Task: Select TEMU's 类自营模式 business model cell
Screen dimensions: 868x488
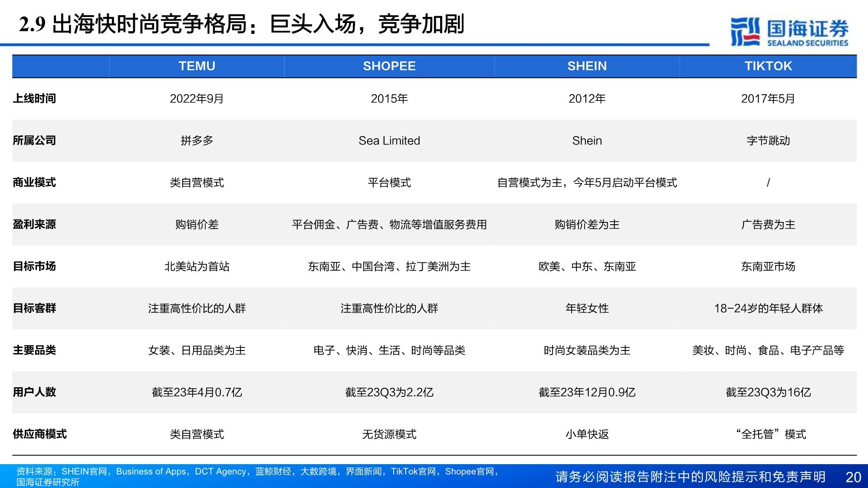Action: (x=197, y=182)
